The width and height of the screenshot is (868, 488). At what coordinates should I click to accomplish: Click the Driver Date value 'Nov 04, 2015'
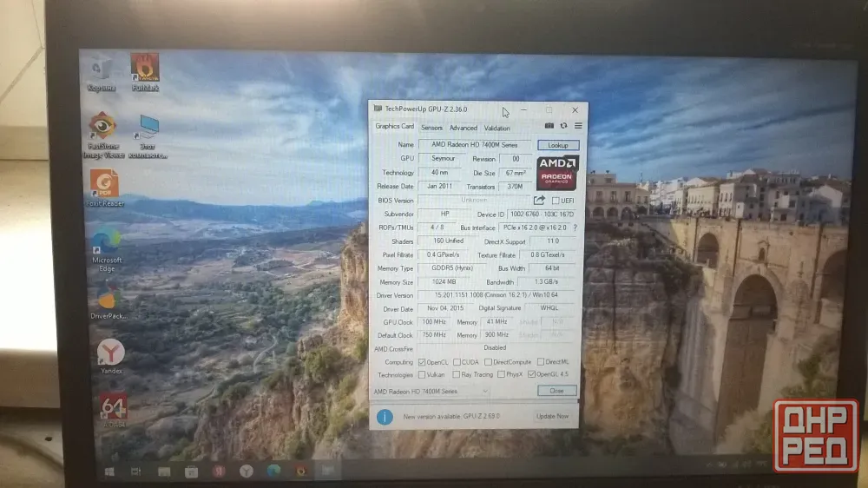coord(445,308)
